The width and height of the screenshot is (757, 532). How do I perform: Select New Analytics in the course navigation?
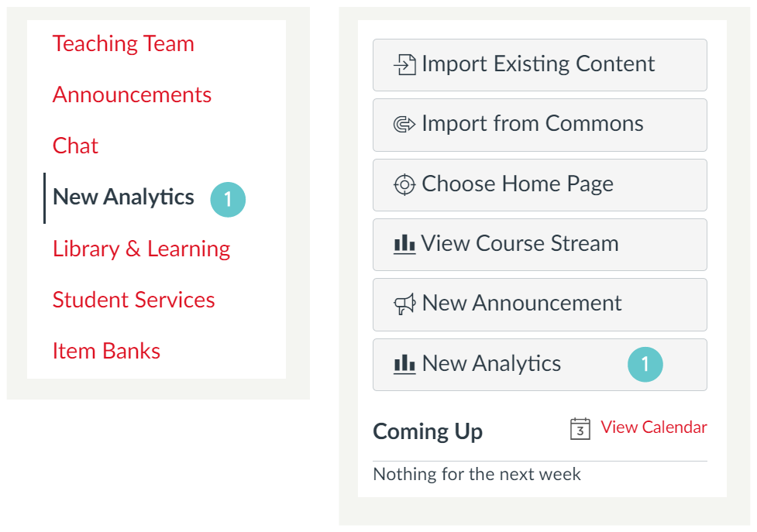coord(122,197)
